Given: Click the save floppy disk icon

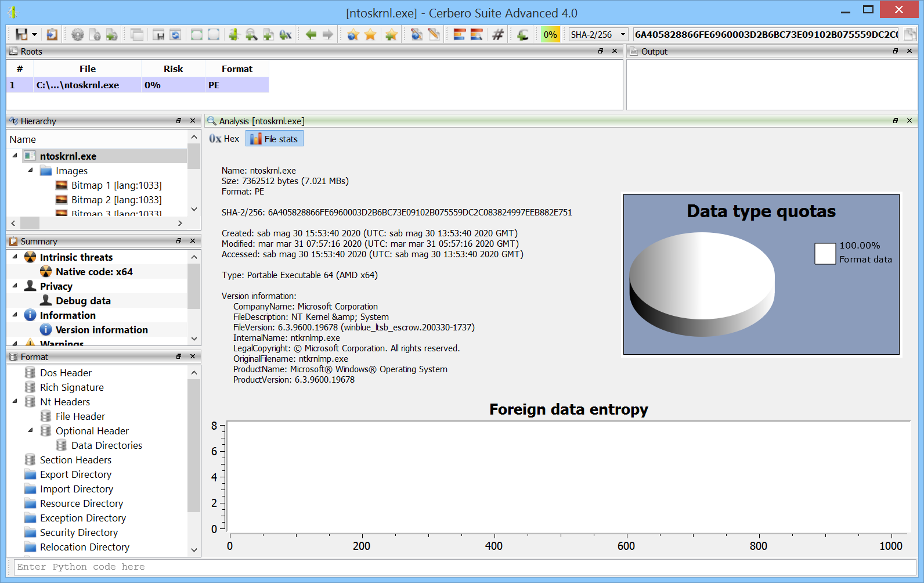Looking at the screenshot, I should (21, 34).
